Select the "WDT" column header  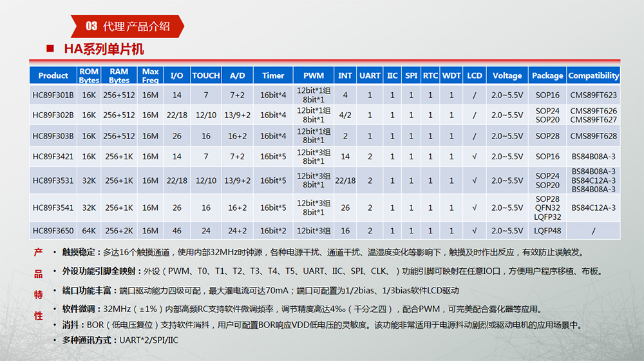coord(451,75)
